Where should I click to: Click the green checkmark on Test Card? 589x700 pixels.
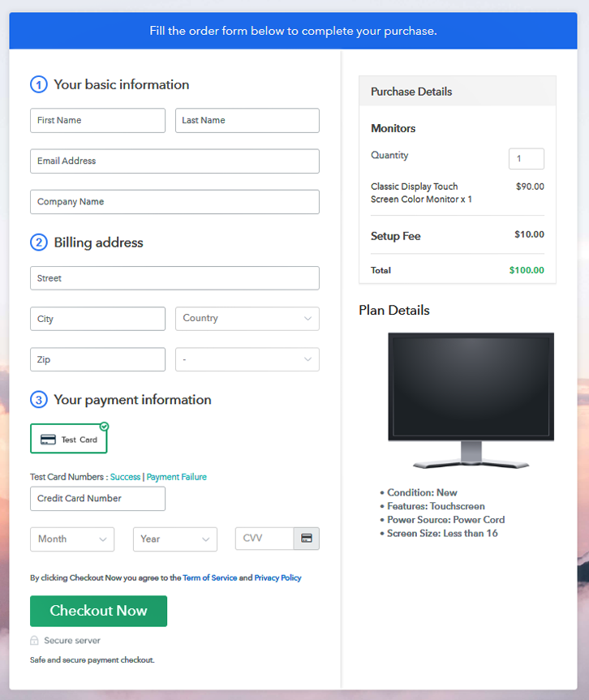[x=104, y=426]
